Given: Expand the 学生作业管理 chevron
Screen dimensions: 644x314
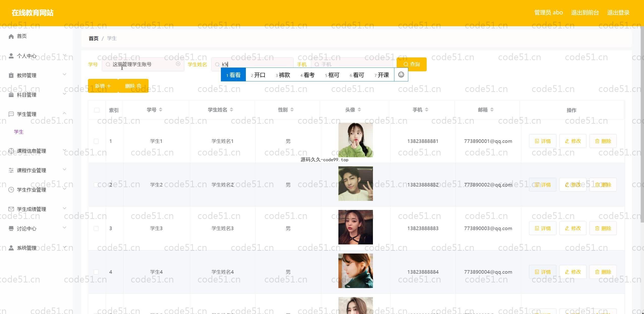Looking at the screenshot, I should tap(65, 189).
